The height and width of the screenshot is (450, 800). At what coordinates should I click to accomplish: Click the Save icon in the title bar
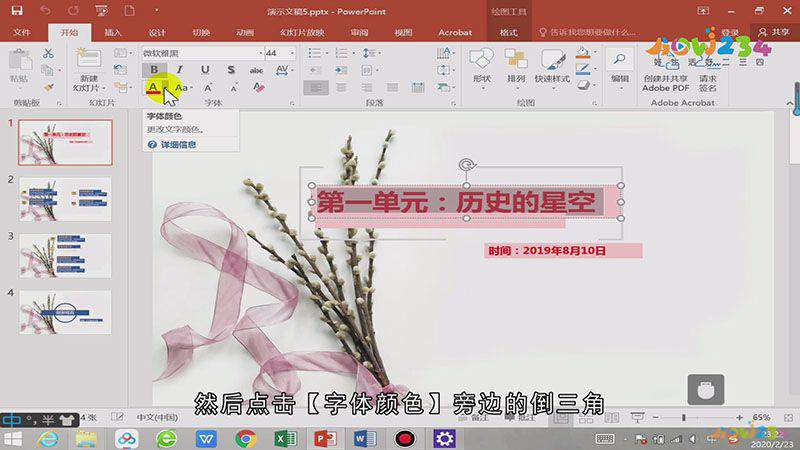(17, 10)
